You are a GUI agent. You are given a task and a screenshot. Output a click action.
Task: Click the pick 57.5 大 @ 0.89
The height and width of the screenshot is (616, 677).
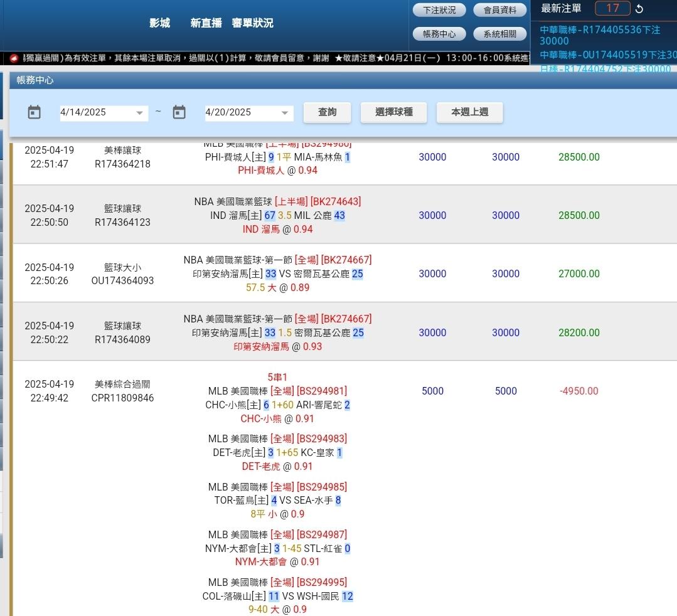(x=277, y=287)
